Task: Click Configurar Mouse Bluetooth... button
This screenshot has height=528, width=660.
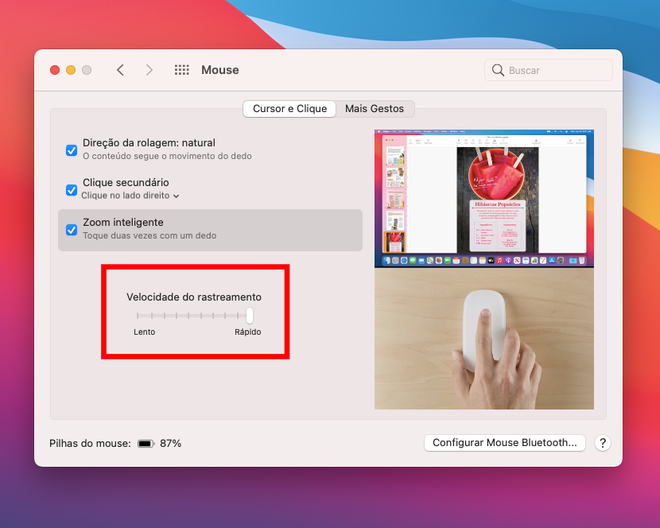Action: coord(505,443)
